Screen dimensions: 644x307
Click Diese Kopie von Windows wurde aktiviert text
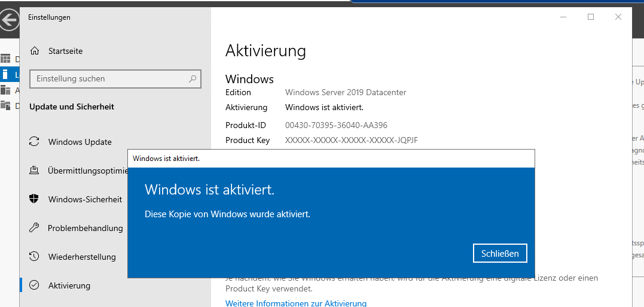(x=227, y=214)
